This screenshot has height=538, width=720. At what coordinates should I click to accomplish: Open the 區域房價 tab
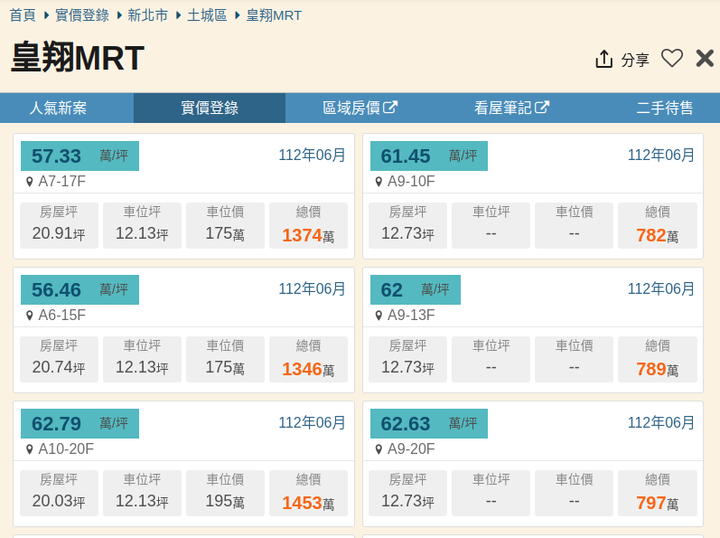tap(360, 108)
